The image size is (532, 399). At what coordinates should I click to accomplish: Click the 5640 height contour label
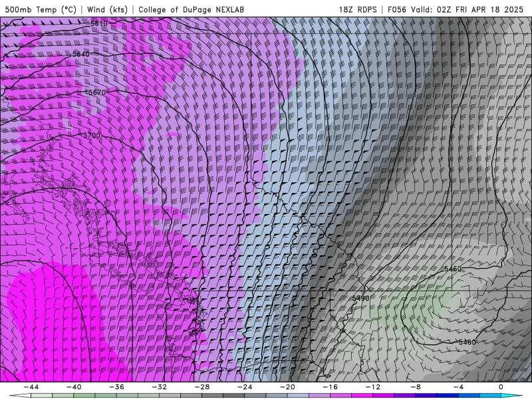pos(81,55)
